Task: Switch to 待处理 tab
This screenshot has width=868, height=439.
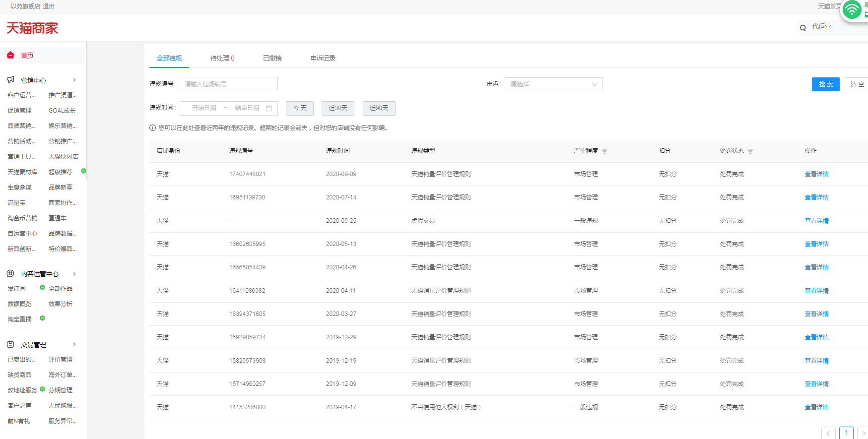Action: [222, 58]
